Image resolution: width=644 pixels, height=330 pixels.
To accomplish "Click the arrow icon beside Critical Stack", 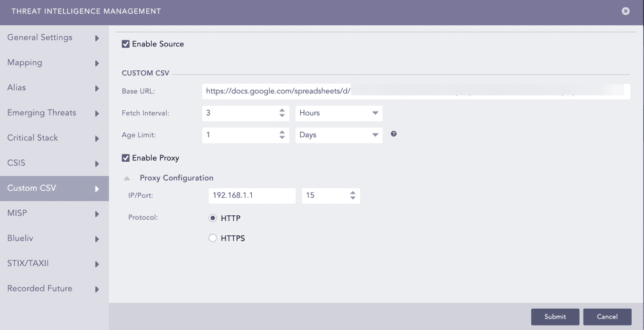I will 97,139.
